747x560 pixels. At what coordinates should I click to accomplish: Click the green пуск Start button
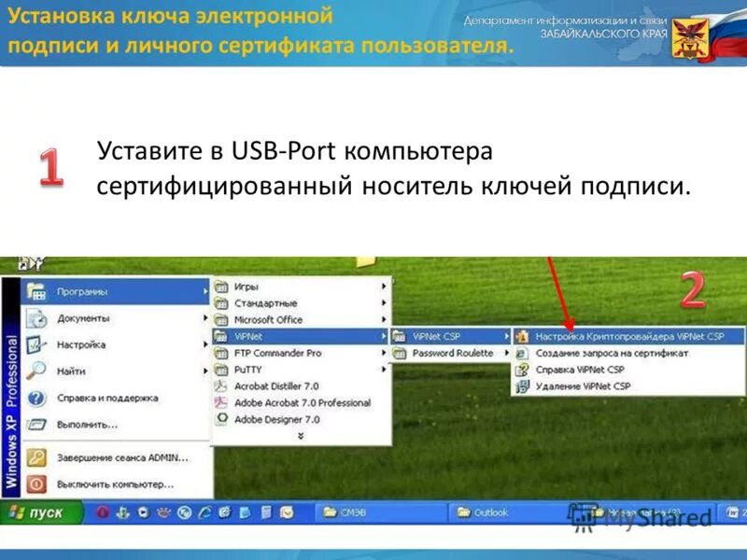point(40,512)
